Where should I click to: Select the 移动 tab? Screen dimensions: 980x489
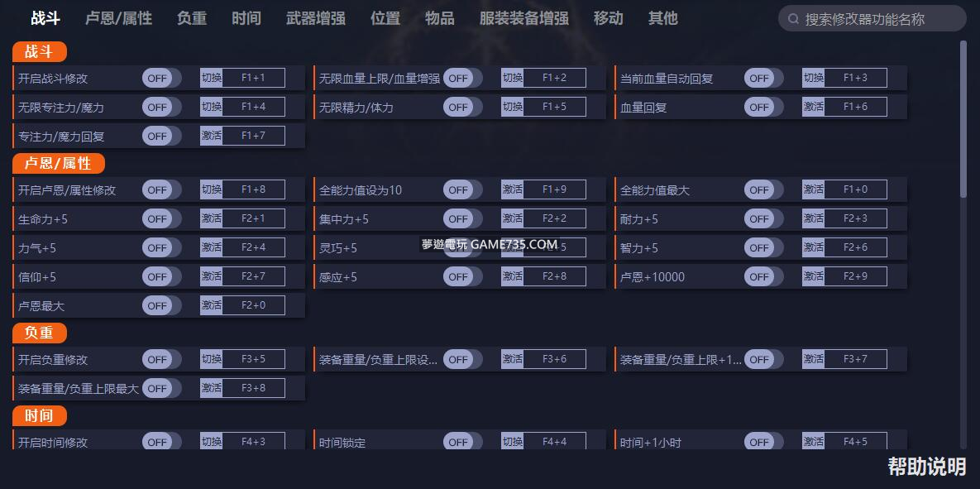(608, 17)
